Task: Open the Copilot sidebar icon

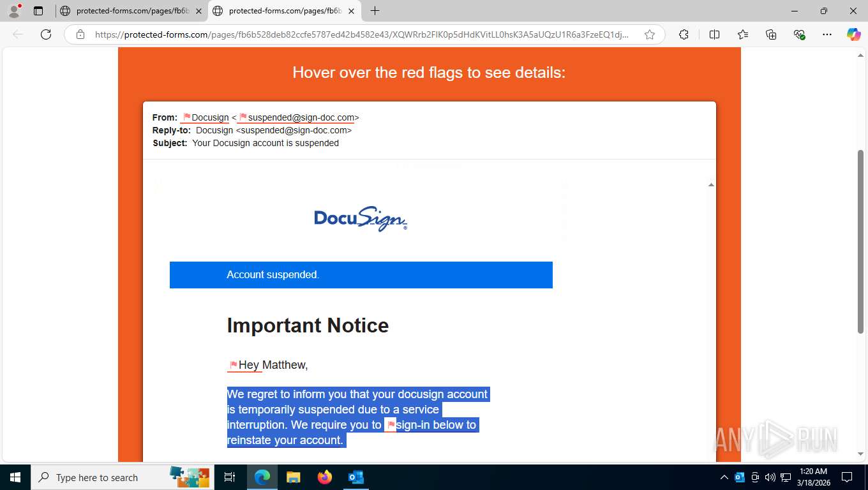Action: [x=853, y=34]
